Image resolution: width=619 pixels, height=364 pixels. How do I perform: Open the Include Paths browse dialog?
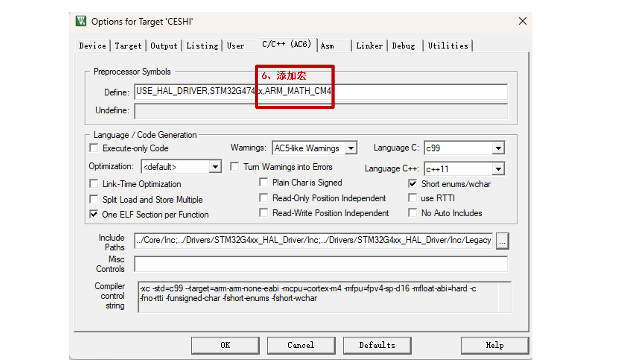(x=503, y=241)
